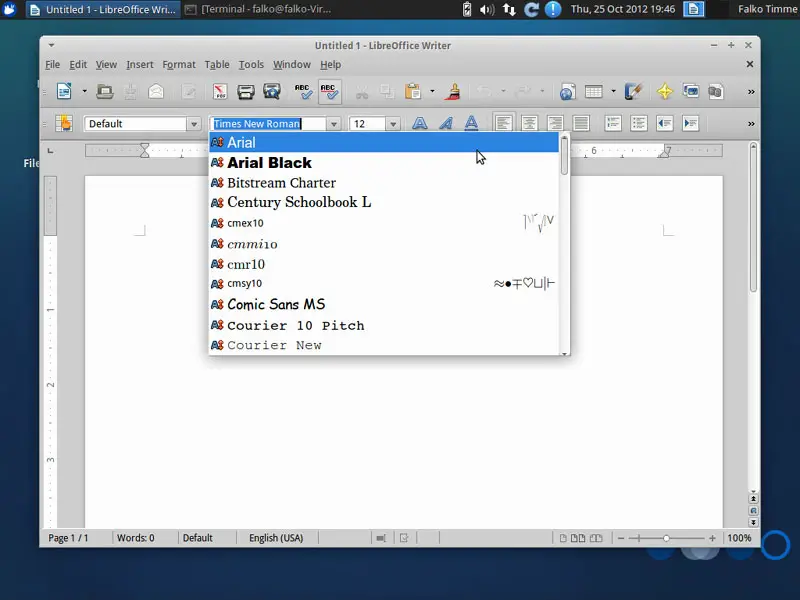Click the volume icon in system tray

pyautogui.click(x=487, y=9)
